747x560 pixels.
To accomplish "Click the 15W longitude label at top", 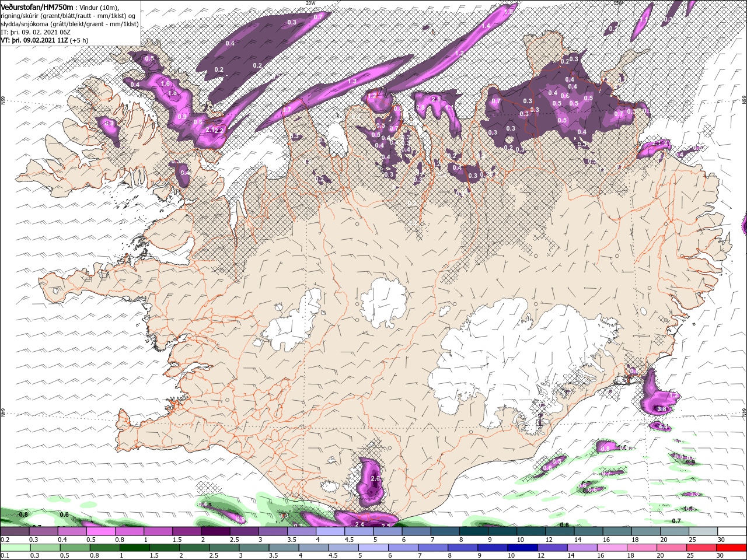I will [618, 2].
